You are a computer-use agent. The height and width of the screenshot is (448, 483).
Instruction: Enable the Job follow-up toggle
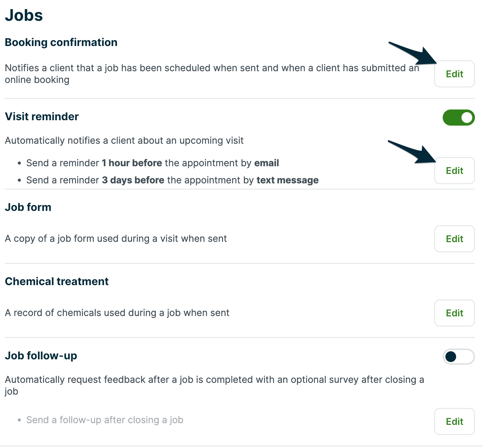click(x=458, y=357)
